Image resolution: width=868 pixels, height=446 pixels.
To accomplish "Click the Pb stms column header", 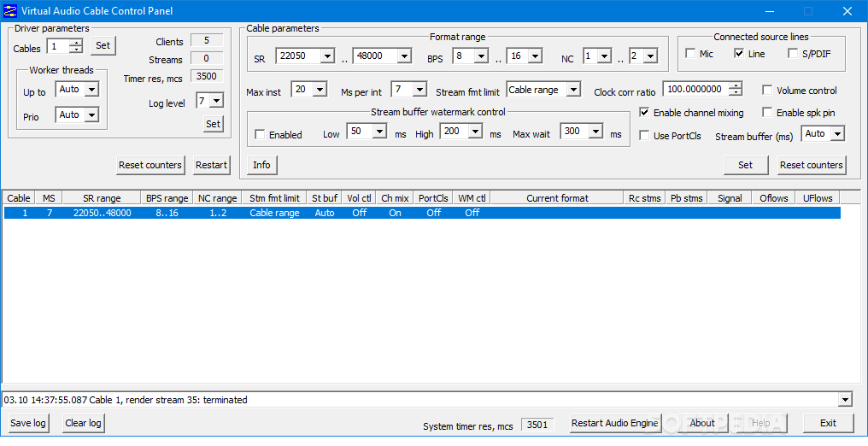I will [x=686, y=198].
